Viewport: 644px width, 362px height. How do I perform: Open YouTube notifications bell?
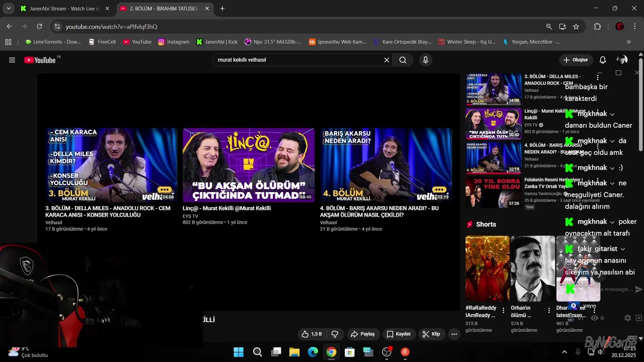click(603, 60)
